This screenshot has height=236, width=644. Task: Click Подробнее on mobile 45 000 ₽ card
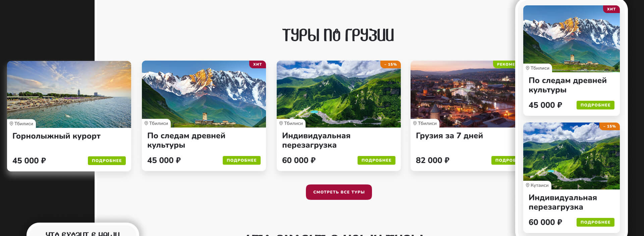coord(595,105)
